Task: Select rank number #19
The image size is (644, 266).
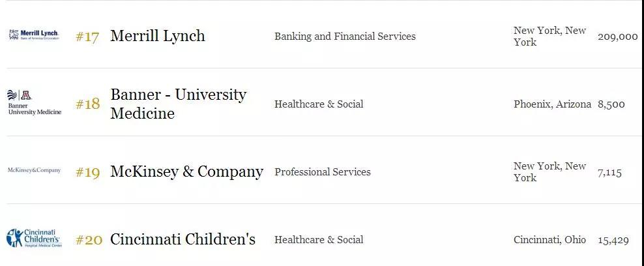Action: click(x=87, y=172)
